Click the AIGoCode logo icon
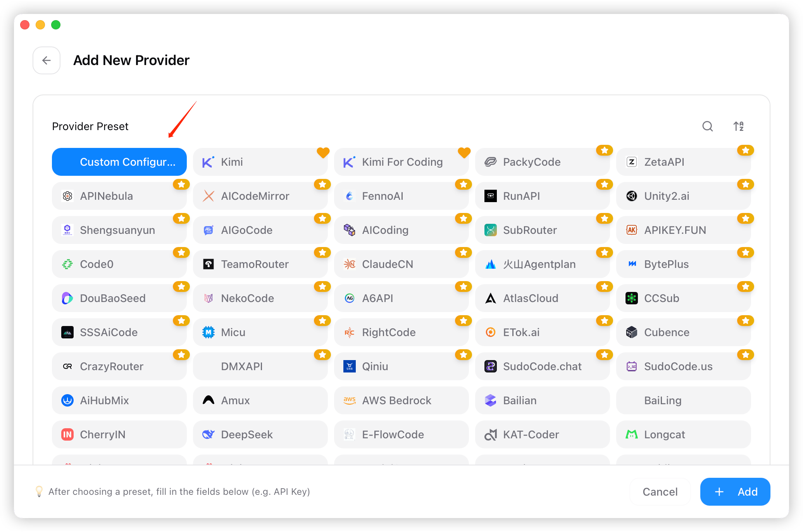This screenshot has width=803, height=532. click(x=209, y=230)
